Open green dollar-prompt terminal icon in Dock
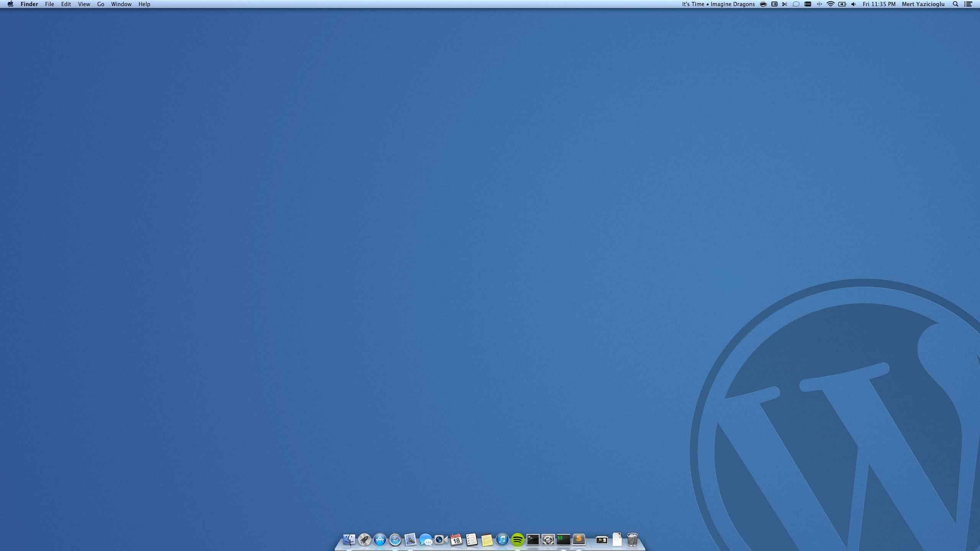 [x=563, y=540]
